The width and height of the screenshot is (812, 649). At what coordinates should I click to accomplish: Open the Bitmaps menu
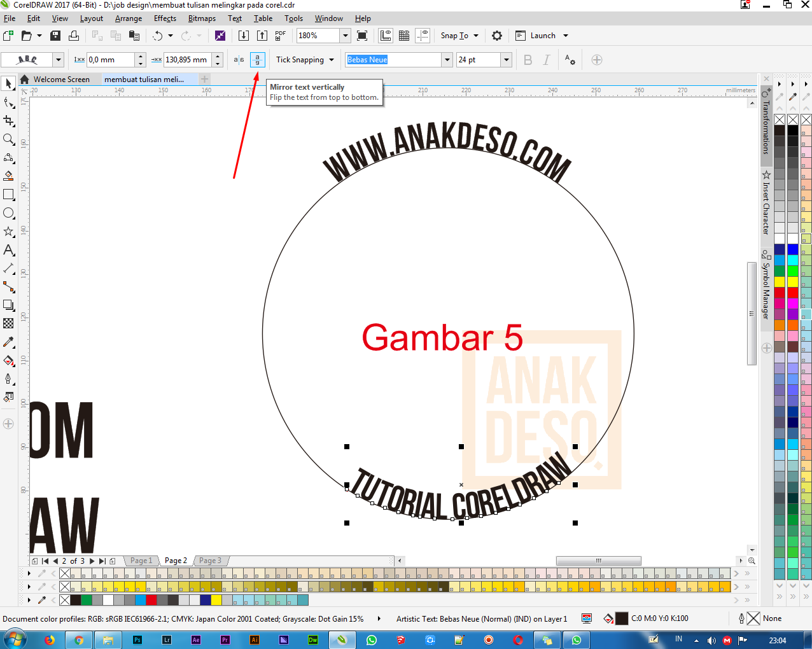[202, 18]
